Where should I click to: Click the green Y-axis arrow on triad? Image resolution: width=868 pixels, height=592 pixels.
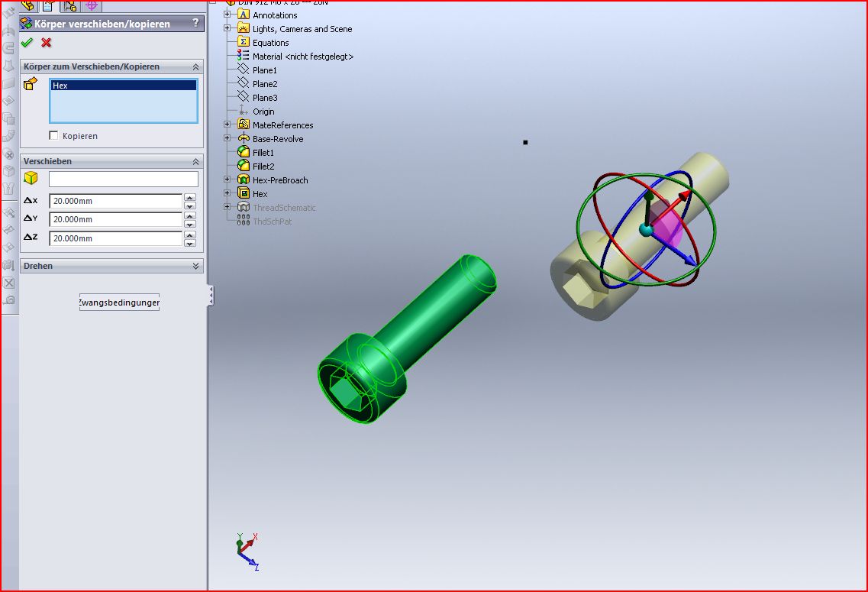coord(649,196)
